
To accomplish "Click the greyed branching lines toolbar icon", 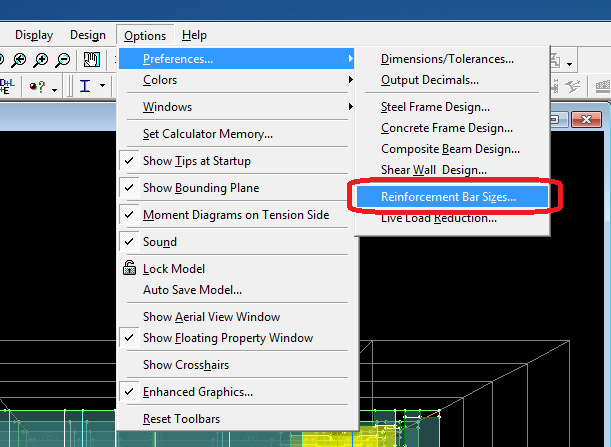I will point(572,86).
